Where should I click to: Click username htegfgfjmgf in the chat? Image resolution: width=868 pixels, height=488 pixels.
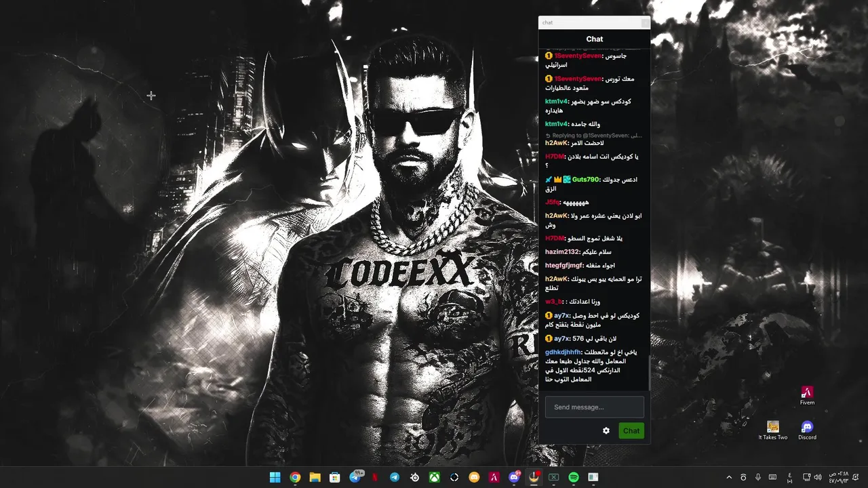pyautogui.click(x=564, y=266)
